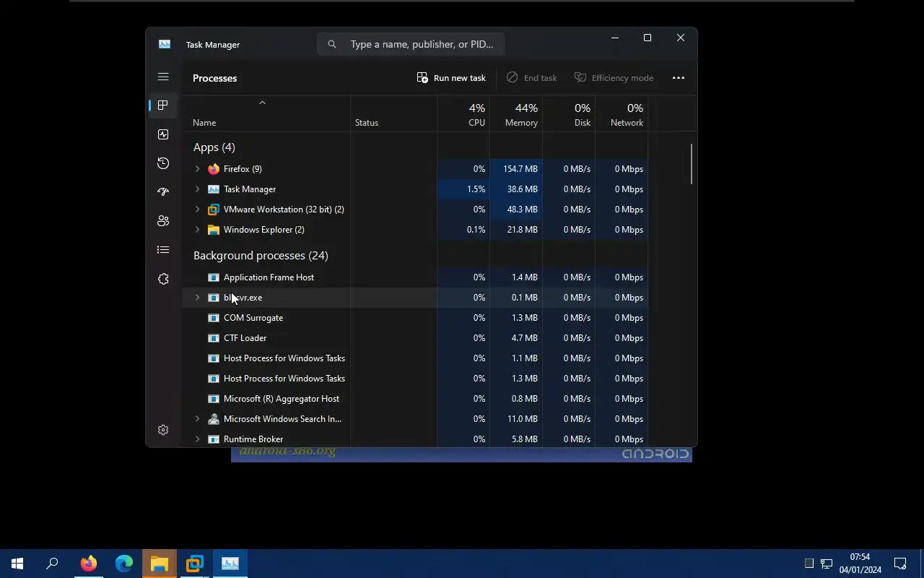Click the process list vertical scrollbar
Image resolution: width=924 pixels, height=578 pixels.
click(x=692, y=164)
